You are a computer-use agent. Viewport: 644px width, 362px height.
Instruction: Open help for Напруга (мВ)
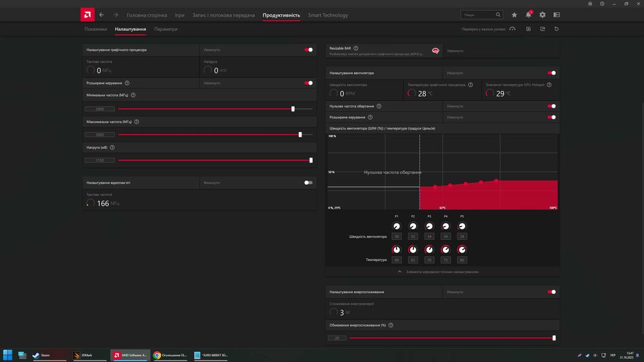coord(112,147)
